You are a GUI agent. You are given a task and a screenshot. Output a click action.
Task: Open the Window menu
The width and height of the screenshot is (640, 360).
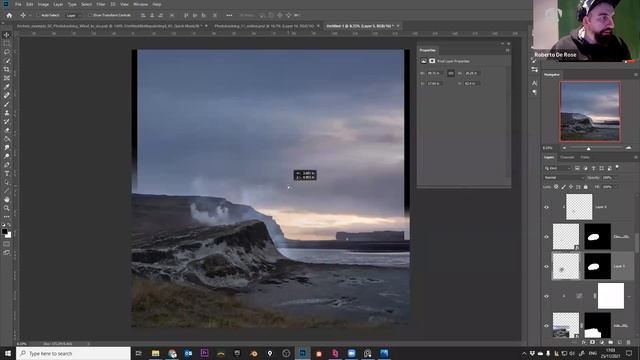point(140,4)
